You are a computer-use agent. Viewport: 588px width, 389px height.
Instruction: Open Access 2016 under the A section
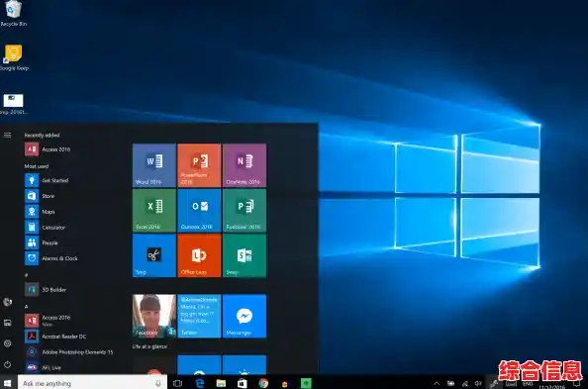(48, 321)
